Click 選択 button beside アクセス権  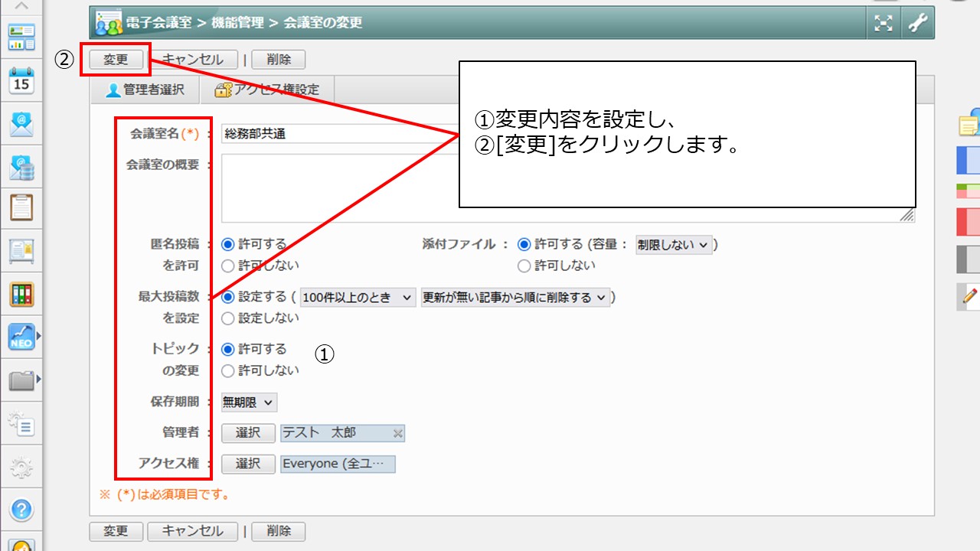click(x=248, y=464)
